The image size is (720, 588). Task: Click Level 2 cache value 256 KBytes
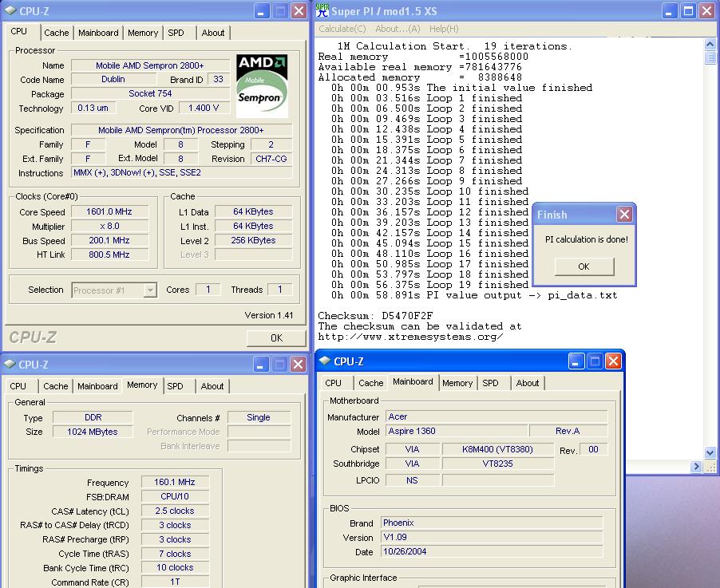254,240
